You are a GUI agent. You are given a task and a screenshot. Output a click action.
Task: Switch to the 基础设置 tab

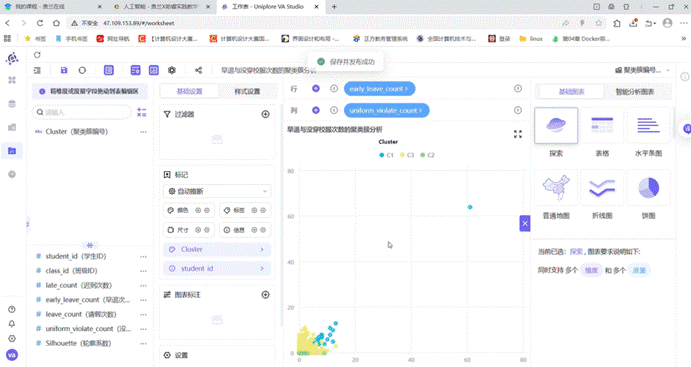click(189, 91)
